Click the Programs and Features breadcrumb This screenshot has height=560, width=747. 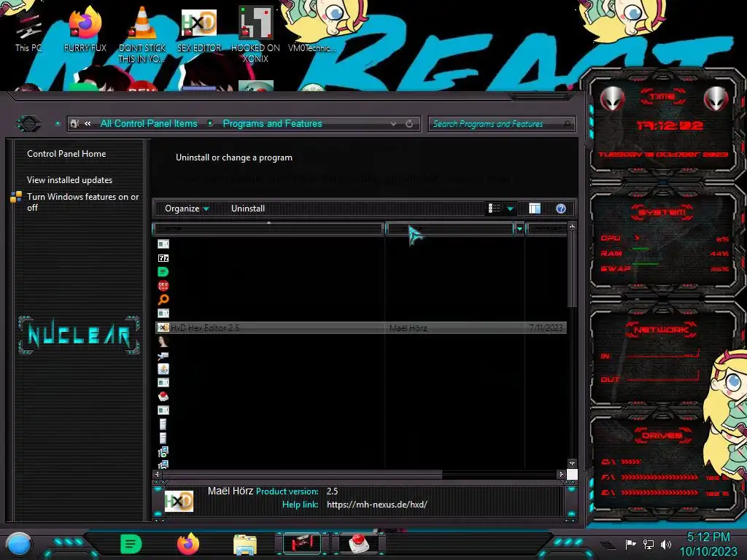coord(273,123)
